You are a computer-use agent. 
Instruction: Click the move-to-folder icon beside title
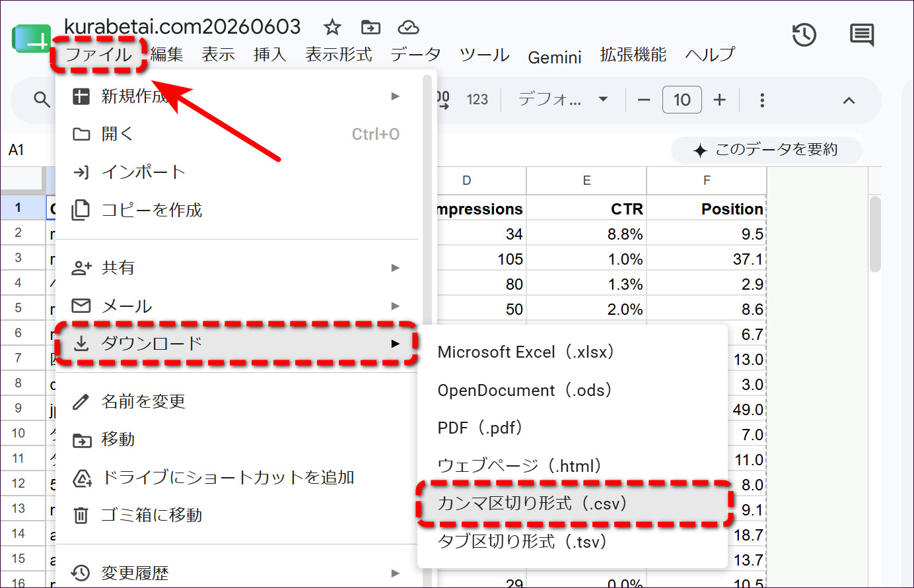(371, 27)
